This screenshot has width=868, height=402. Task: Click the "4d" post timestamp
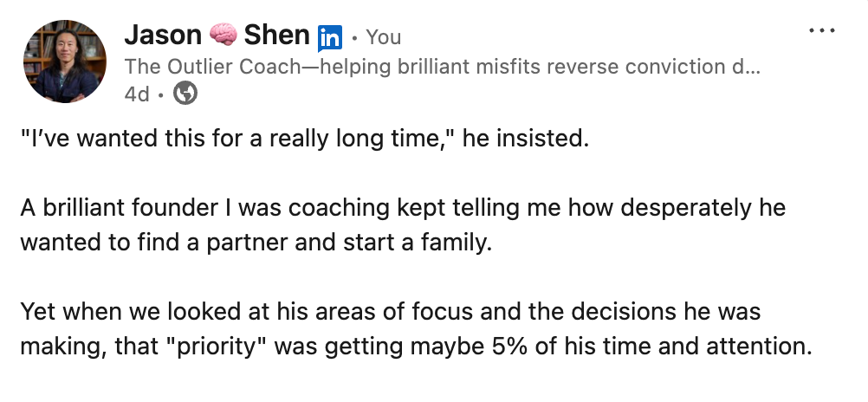click(x=137, y=94)
